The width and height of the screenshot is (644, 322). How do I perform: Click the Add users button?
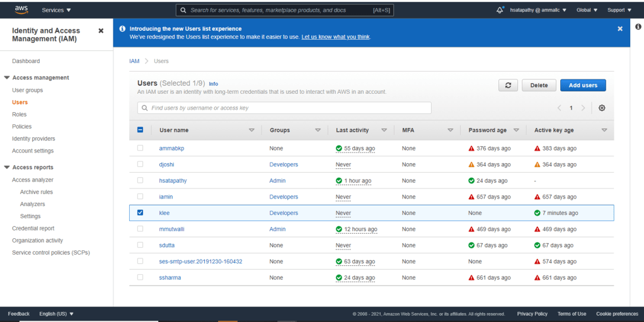click(x=583, y=85)
